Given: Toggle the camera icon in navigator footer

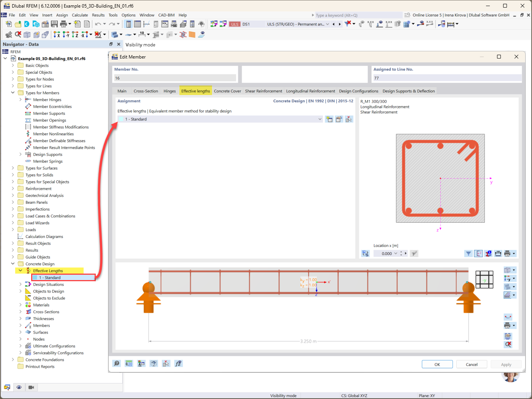Looking at the screenshot, I should (x=31, y=387).
